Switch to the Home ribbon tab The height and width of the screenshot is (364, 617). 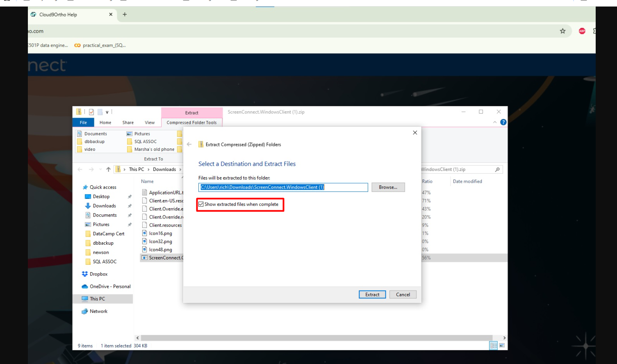click(105, 123)
